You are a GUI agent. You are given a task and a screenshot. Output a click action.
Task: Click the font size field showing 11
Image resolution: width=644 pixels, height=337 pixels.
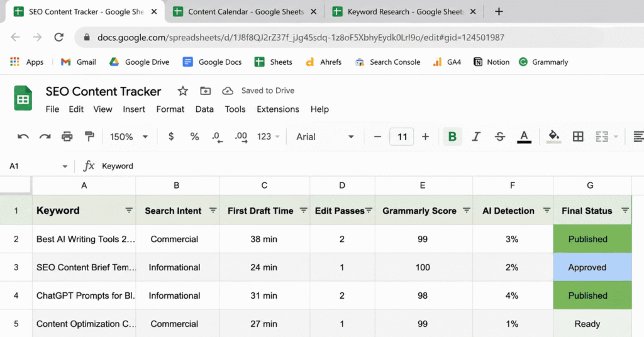[x=402, y=136]
